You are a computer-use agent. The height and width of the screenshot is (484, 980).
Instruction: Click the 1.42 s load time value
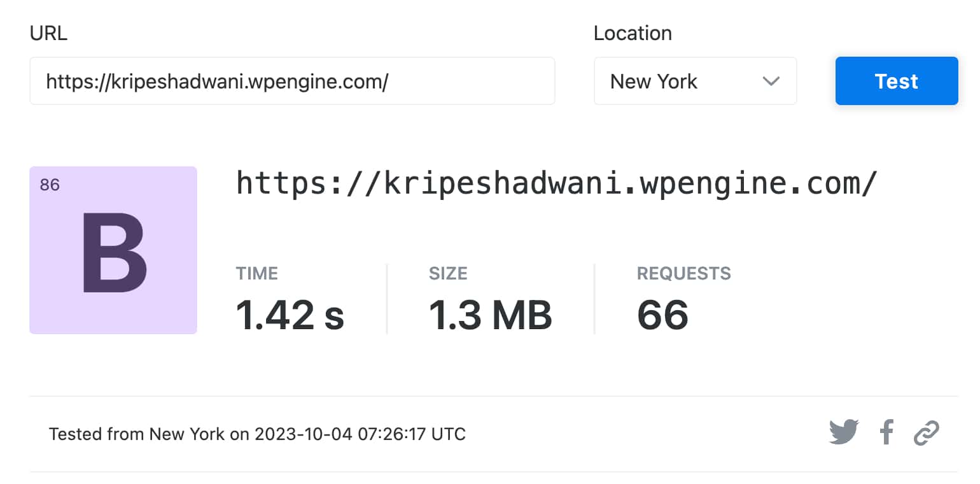click(x=290, y=315)
